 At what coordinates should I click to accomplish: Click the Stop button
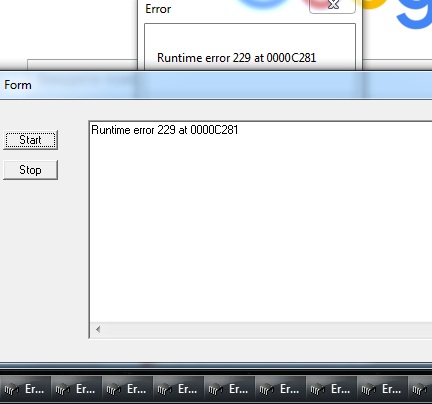30,170
